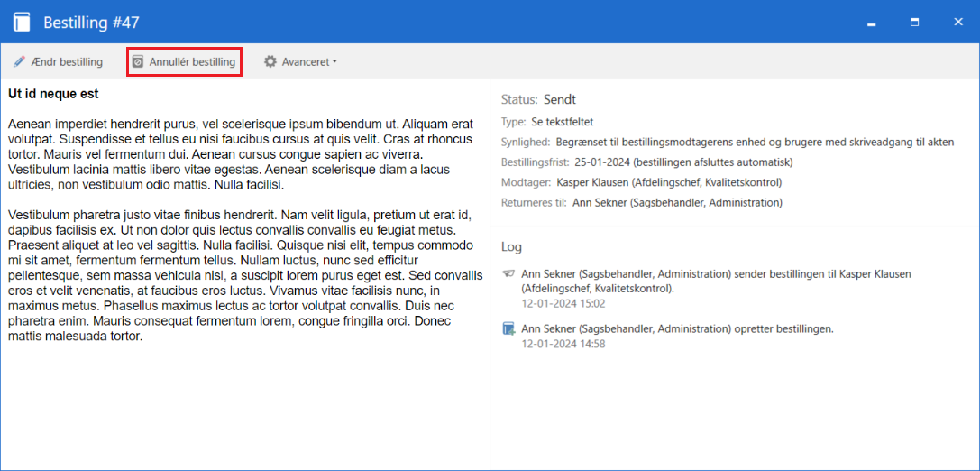This screenshot has width=980, height=471.
Task: Click the created-order icon in the second log entry
Action: (508, 329)
